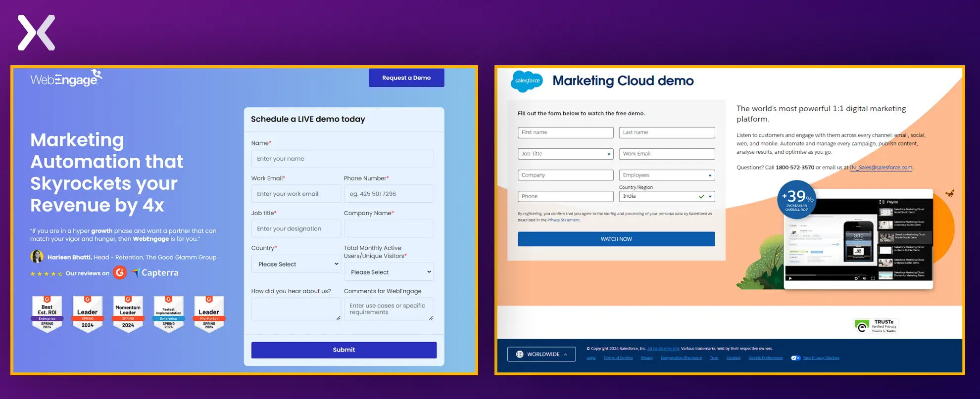This screenshot has height=399, width=980.
Task: Click the Enter your work email field
Action: (296, 194)
